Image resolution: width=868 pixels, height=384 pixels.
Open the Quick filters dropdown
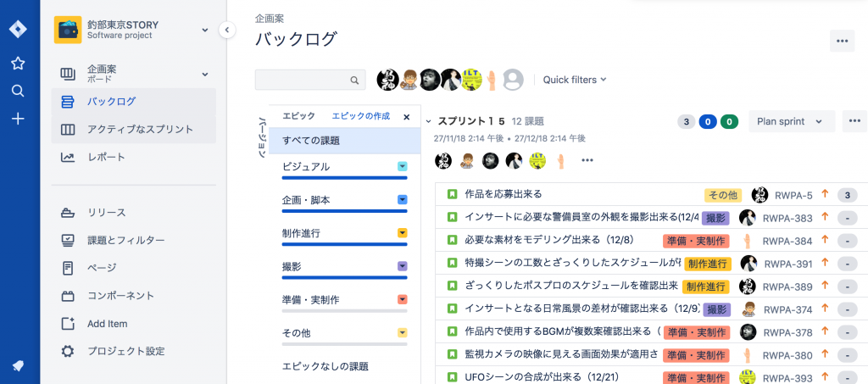pyautogui.click(x=575, y=80)
